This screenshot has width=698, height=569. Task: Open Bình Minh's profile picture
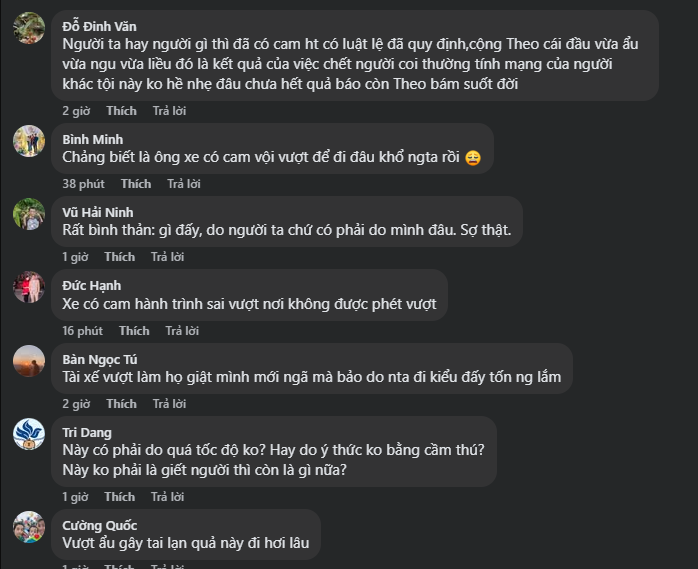click(28, 141)
